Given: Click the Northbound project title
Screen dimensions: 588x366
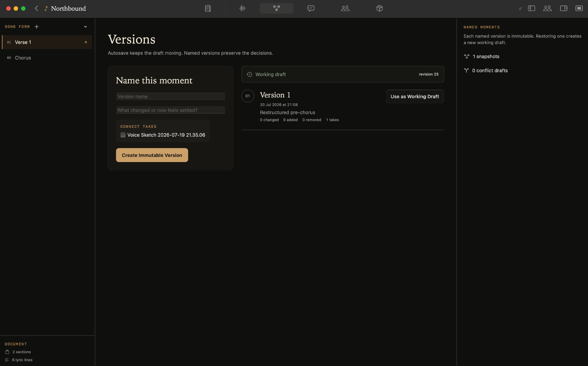Looking at the screenshot, I should click(68, 8).
